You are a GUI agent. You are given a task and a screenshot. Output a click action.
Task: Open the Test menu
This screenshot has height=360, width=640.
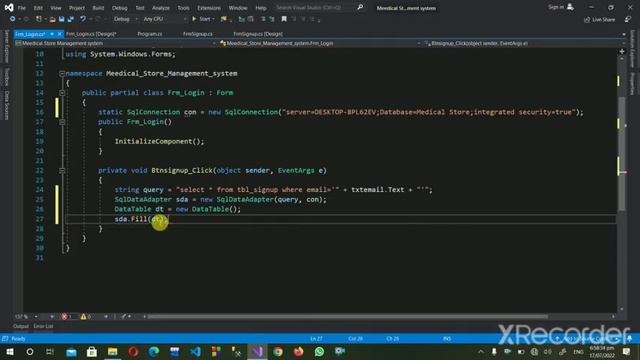pos(140,8)
